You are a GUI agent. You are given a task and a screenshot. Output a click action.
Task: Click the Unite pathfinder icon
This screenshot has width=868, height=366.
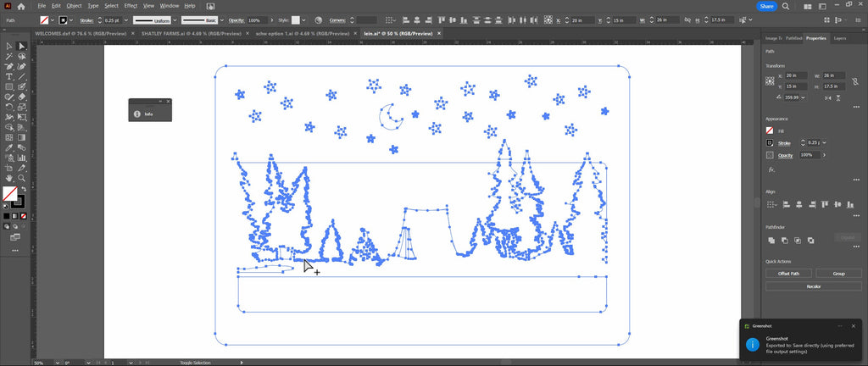(x=771, y=240)
